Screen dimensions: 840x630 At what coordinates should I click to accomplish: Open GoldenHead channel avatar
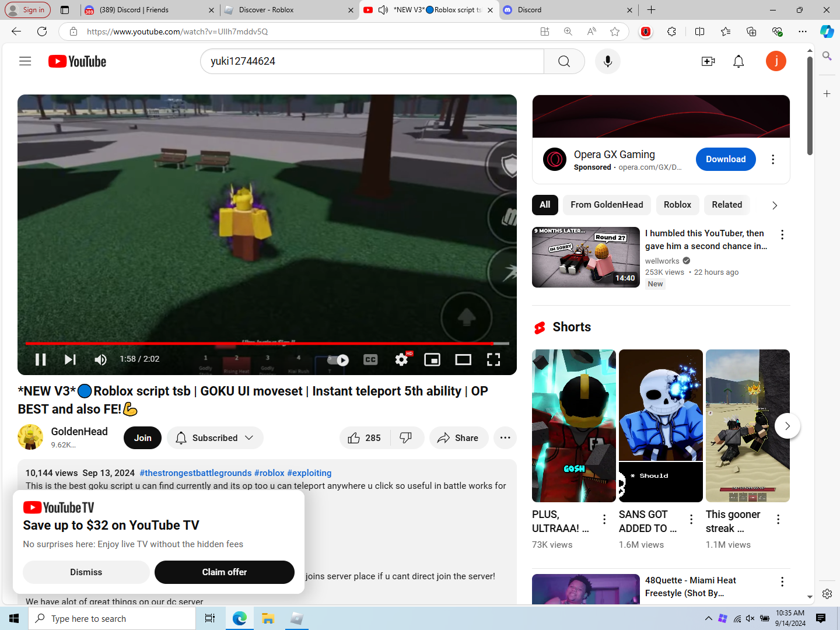pos(30,437)
